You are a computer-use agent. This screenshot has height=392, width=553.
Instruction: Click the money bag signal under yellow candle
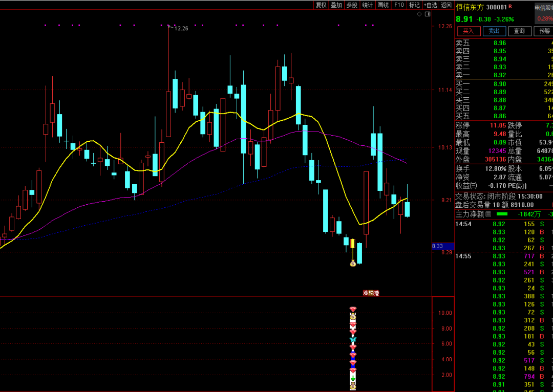point(353,264)
